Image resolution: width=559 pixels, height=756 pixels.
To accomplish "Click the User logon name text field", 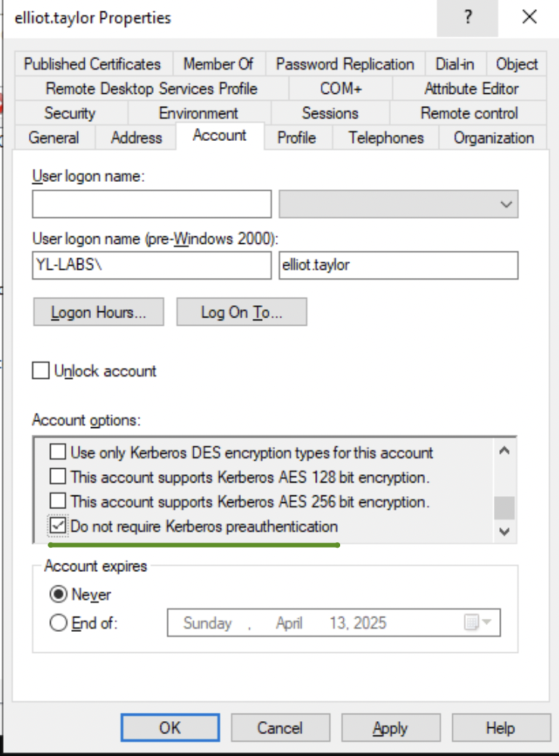I will tap(151, 205).
